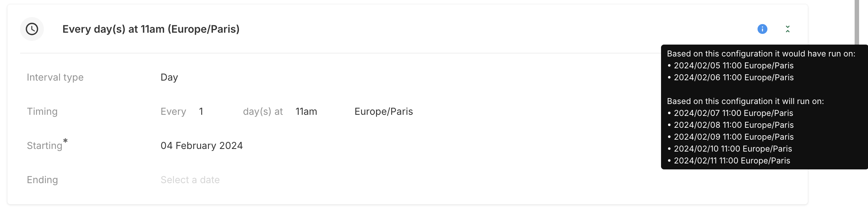Click the 2024/02/11 upcoming run entry in tooltip
Screen dimensions: 868x211
tap(732, 160)
